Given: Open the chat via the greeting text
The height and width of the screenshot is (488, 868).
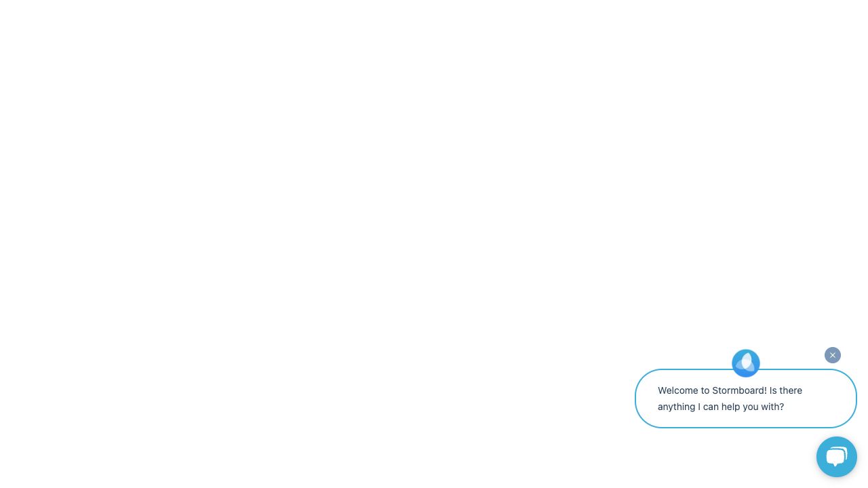Looking at the screenshot, I should pos(730,399).
